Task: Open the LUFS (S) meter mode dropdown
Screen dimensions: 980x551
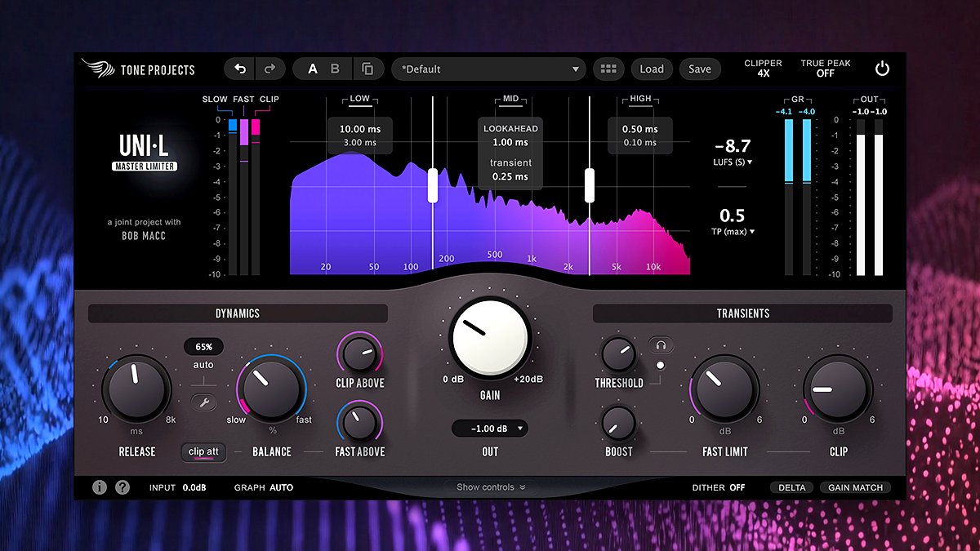Action: [x=733, y=162]
